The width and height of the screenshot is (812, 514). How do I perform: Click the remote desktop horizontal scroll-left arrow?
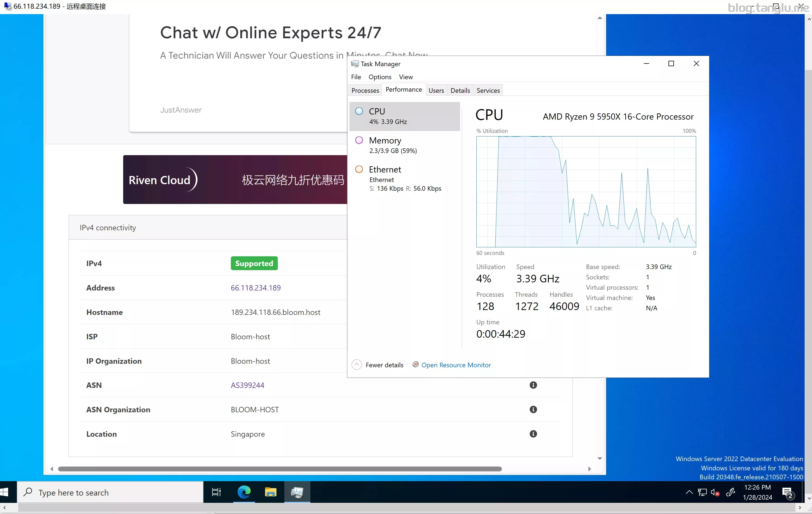click(4, 507)
